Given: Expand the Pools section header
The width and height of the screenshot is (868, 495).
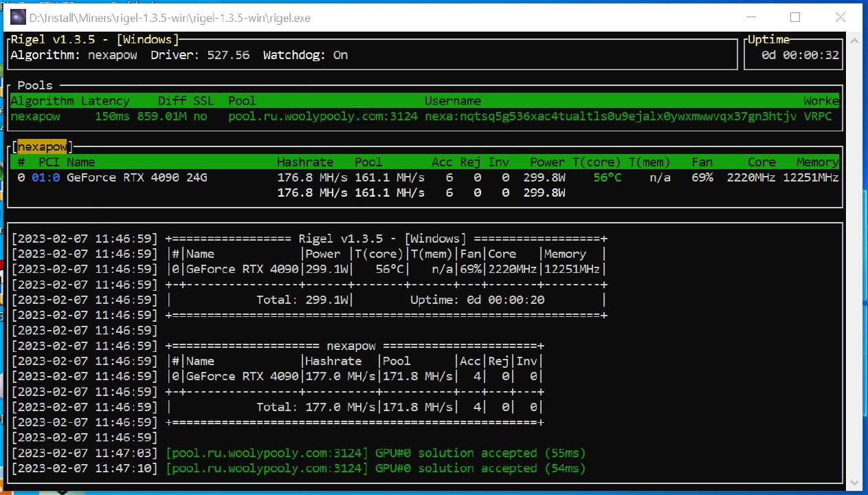Looking at the screenshot, I should pos(34,85).
